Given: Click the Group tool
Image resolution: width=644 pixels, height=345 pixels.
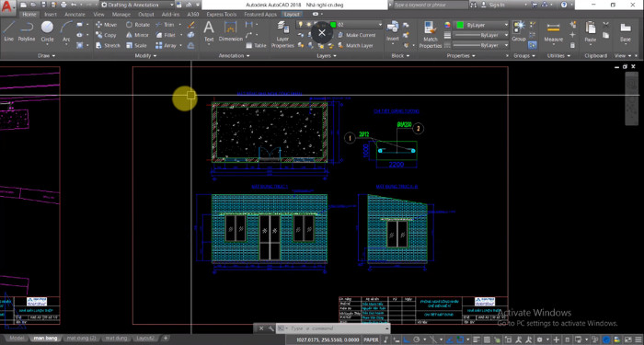Looking at the screenshot, I should coord(519,30).
